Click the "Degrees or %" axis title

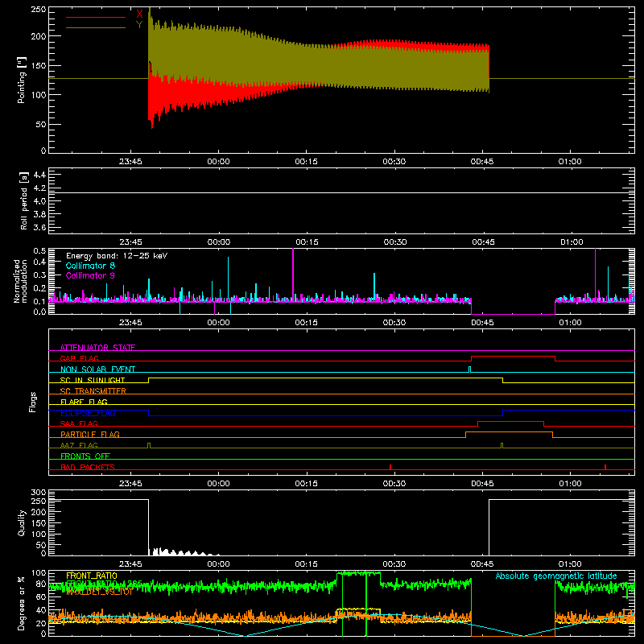click(x=22, y=604)
